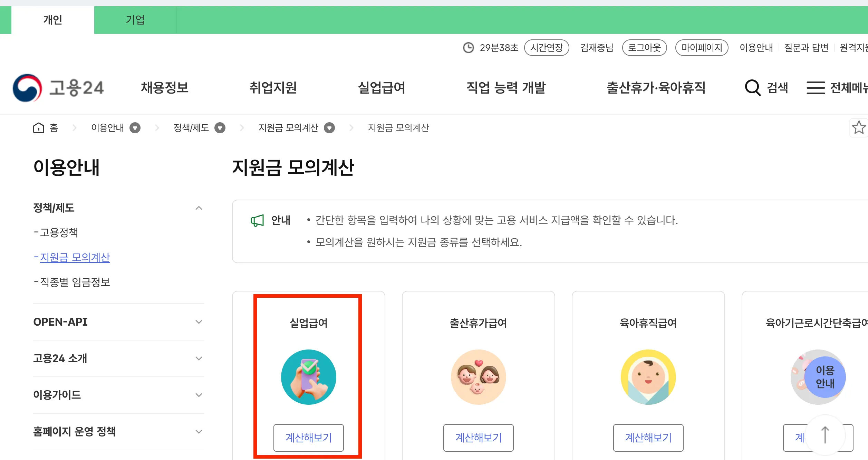Open the 전체메뉴 hamburger icon
868x460 pixels.
816,87
